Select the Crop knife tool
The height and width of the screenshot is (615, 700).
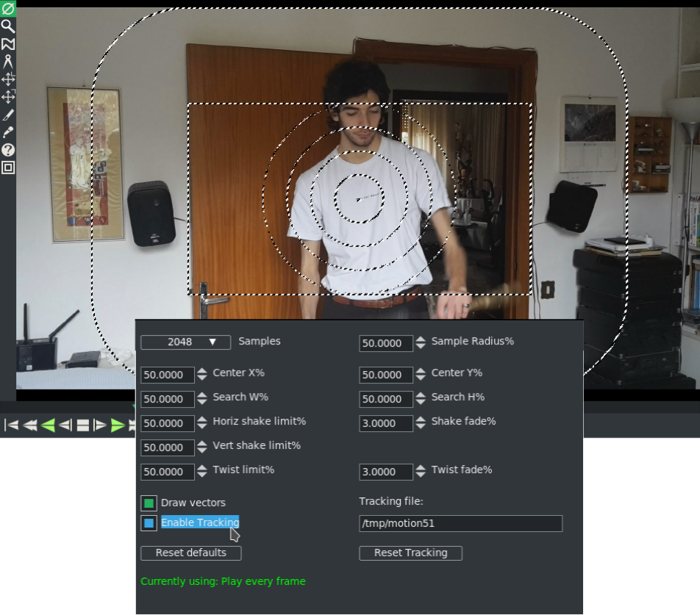click(x=8, y=115)
